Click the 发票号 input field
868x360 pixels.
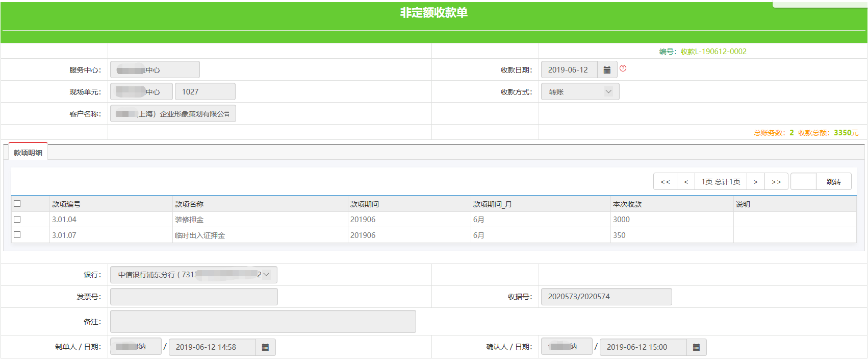[194, 297]
